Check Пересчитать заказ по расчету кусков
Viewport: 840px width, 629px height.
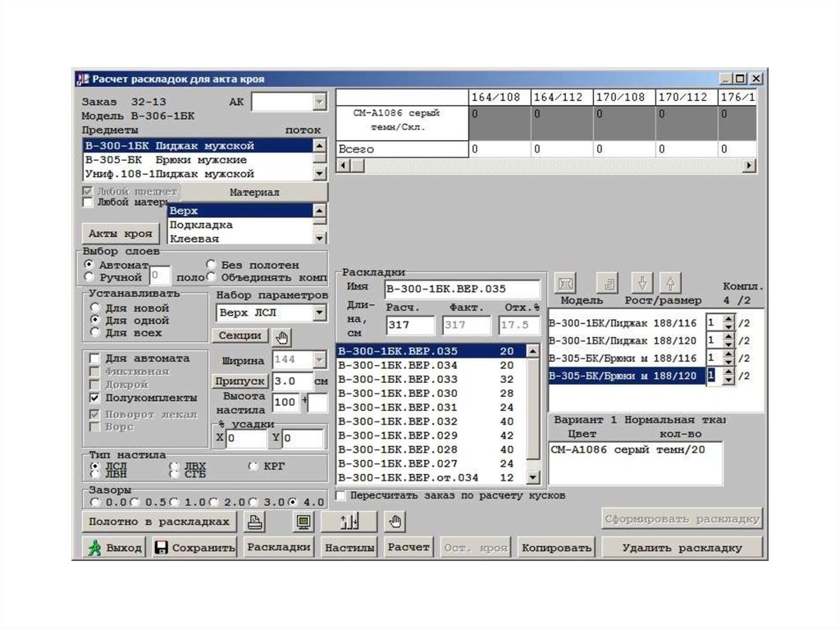coord(341,496)
